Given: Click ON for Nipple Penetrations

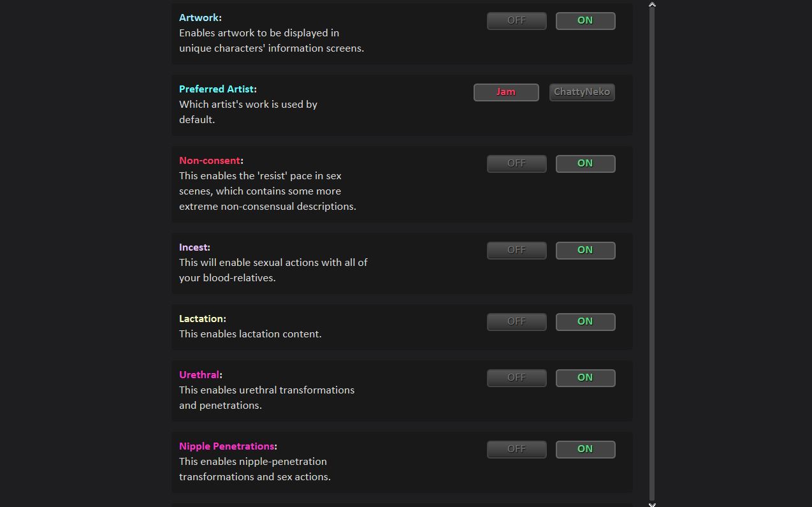Looking at the screenshot, I should [x=585, y=449].
